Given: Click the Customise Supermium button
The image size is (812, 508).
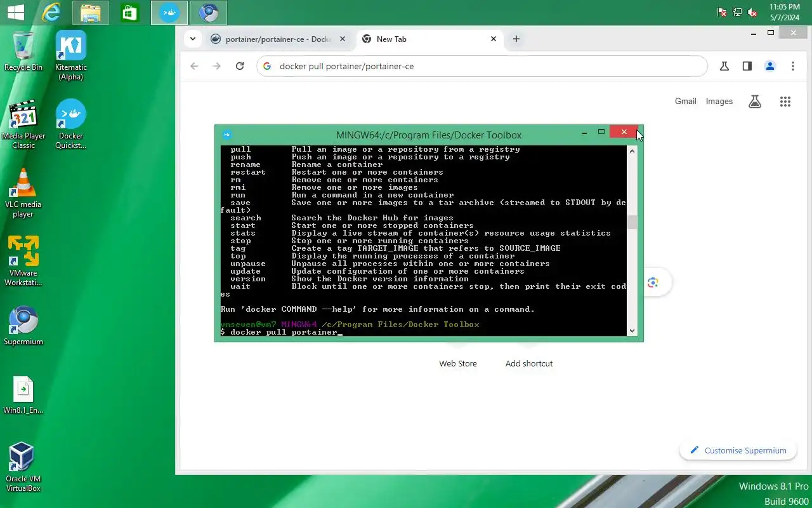Looking at the screenshot, I should (738, 450).
